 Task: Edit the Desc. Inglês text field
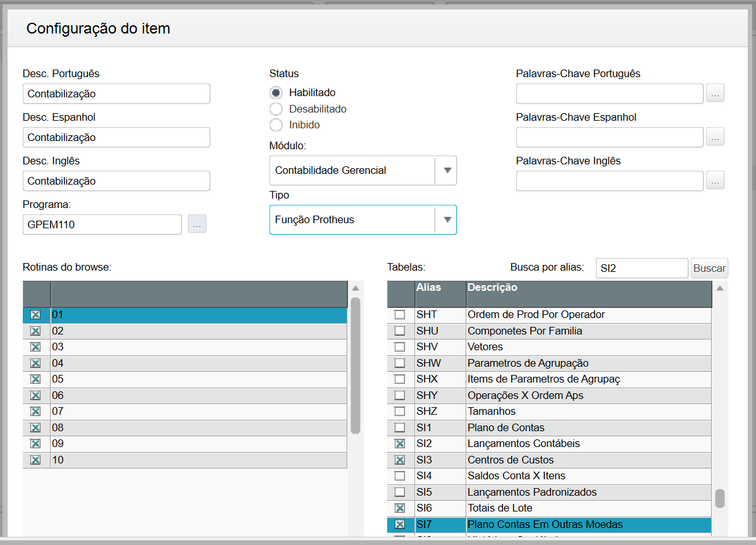(x=116, y=181)
